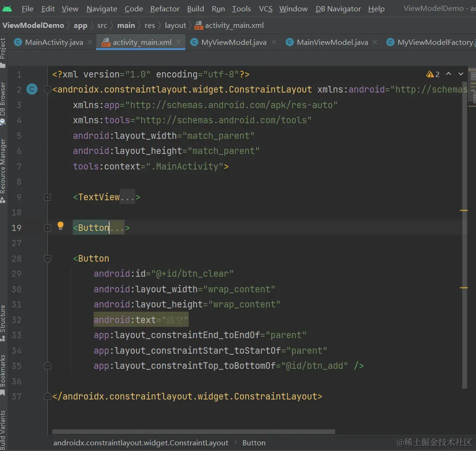This screenshot has height=451, width=476.
Task: Expand the folded Button block on line 19
Action: (x=47, y=228)
